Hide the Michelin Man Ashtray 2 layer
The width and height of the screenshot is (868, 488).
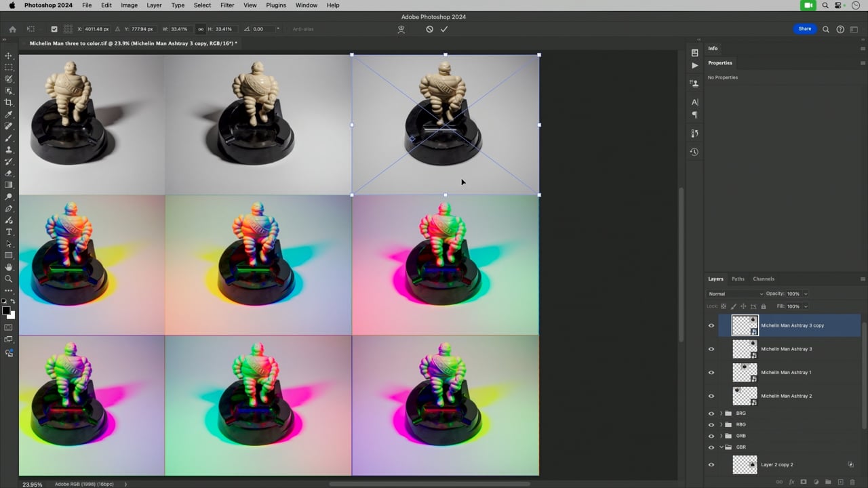coord(711,396)
